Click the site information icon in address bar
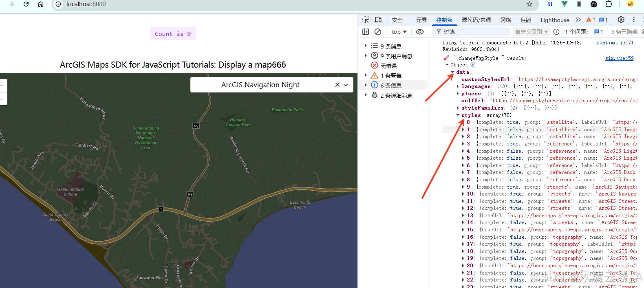The height and width of the screenshot is (288, 644). pyautogui.click(x=58, y=4)
